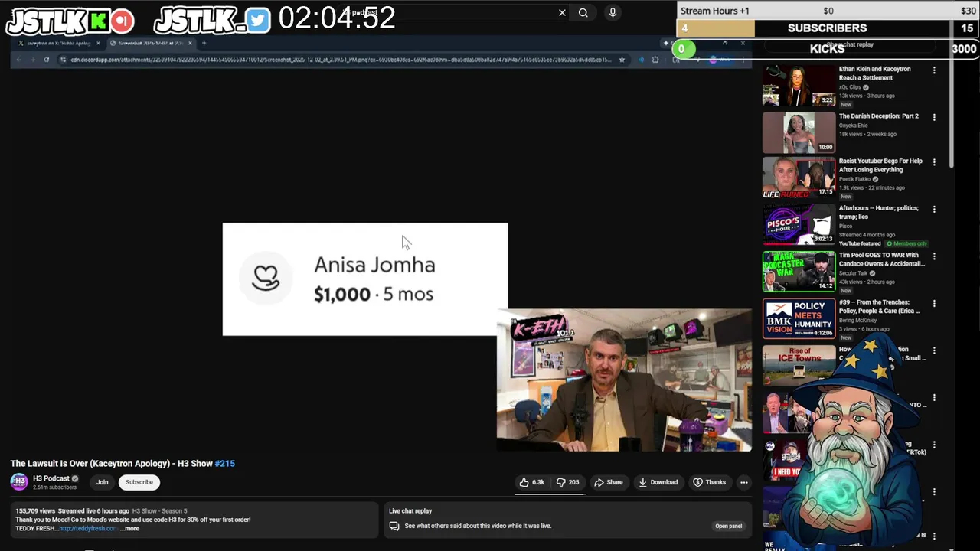The width and height of the screenshot is (980, 551).
Task: Click the video title The Lawsuit Is Over
Action: [112, 463]
